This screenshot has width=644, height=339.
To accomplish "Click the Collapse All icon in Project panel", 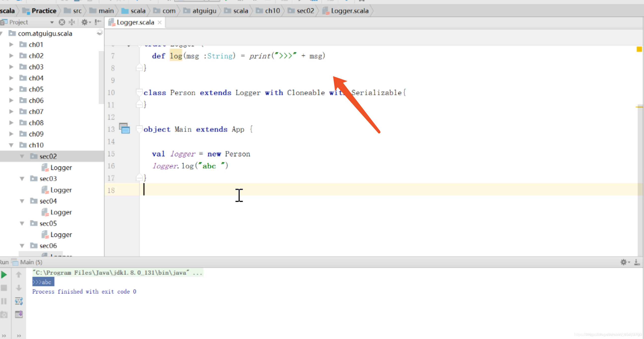I will point(72,22).
